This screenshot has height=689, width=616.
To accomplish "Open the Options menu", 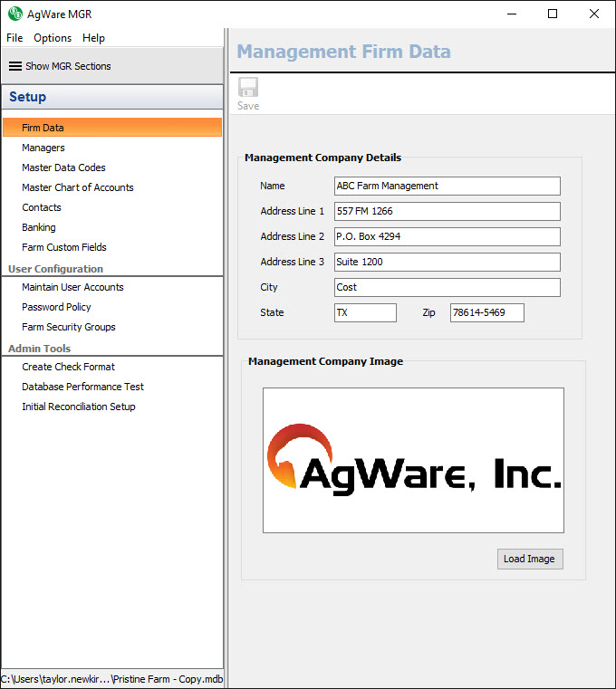I will (53, 38).
